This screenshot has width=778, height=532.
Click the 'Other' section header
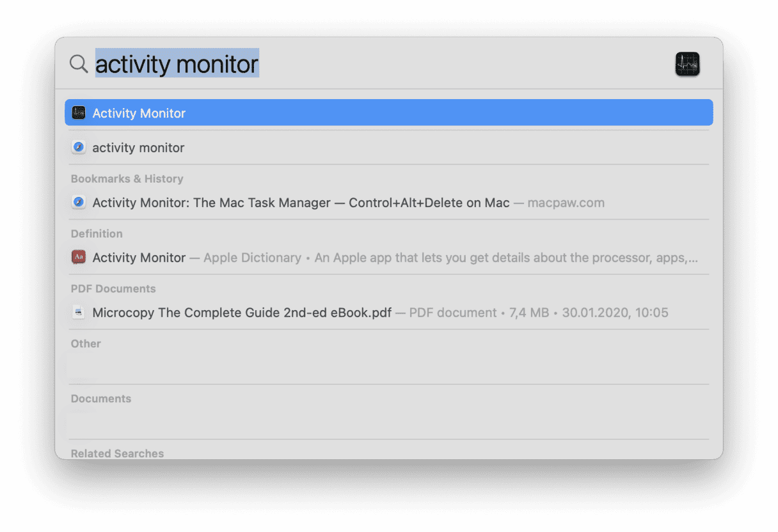[86, 344]
